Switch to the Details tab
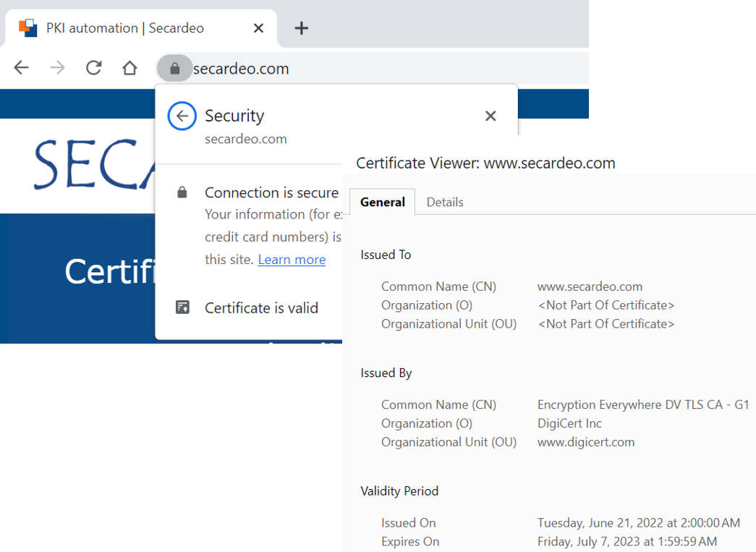756x552 pixels. [445, 202]
